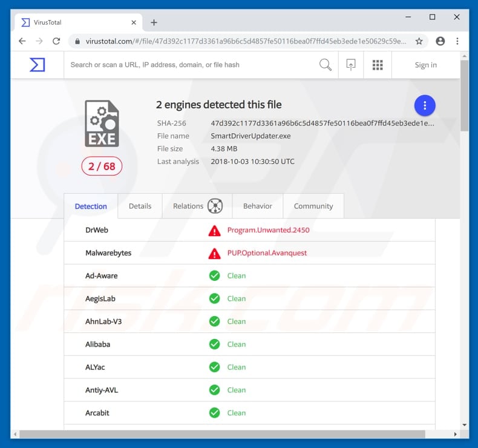Click the red warning icon for DrWeb
This screenshot has width=478, height=448.
point(214,231)
